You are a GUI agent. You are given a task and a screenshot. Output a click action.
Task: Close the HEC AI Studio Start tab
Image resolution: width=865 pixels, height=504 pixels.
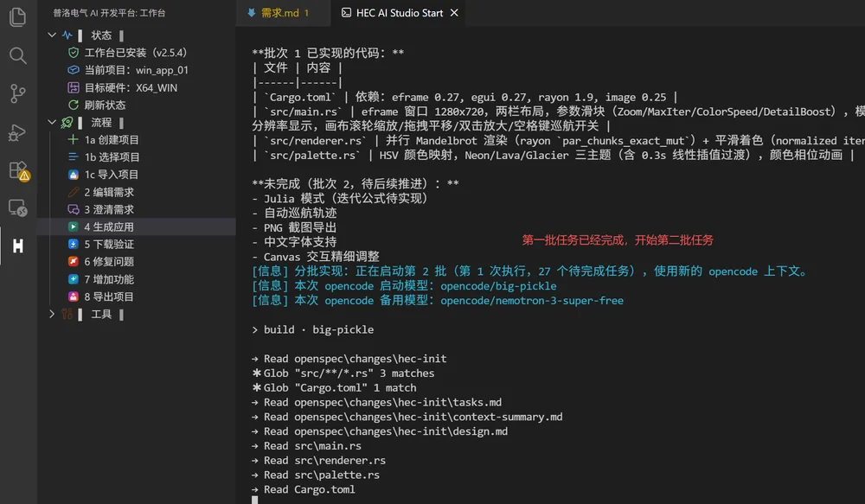coord(454,13)
